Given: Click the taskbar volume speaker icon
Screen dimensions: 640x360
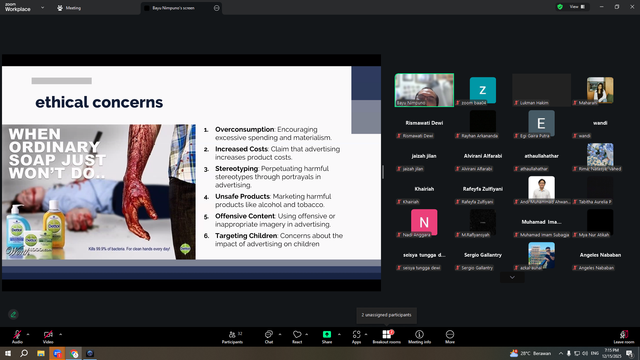Looking at the screenshot, I should [585, 353].
